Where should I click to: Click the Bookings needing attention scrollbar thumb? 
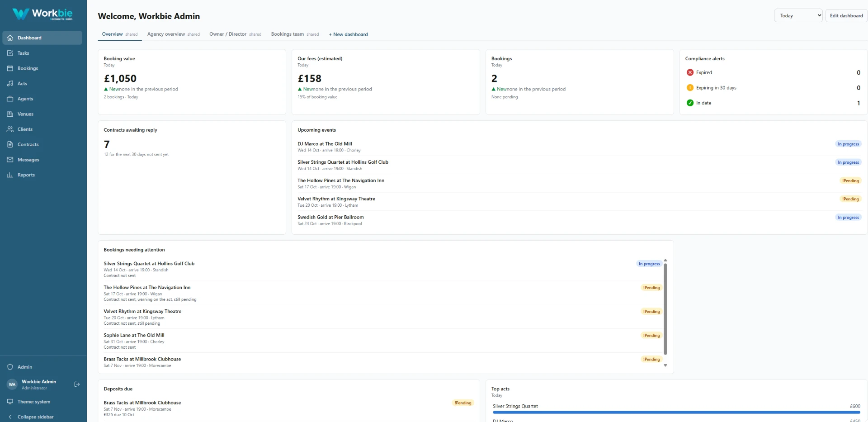(x=665, y=309)
